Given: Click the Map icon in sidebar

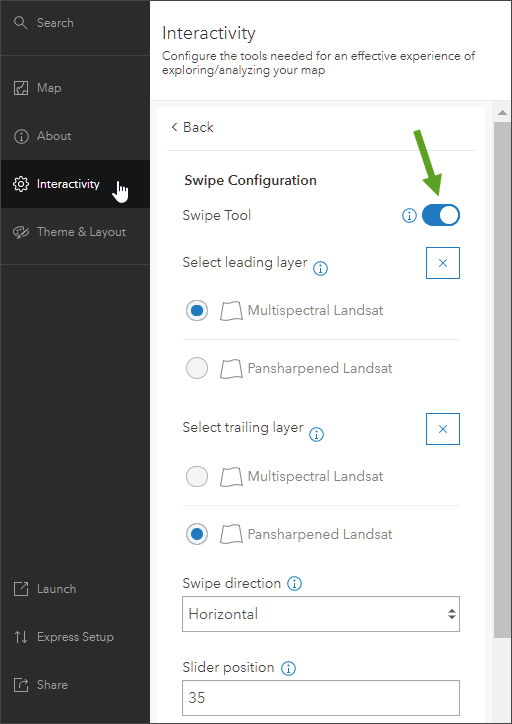Looking at the screenshot, I should click(21, 88).
